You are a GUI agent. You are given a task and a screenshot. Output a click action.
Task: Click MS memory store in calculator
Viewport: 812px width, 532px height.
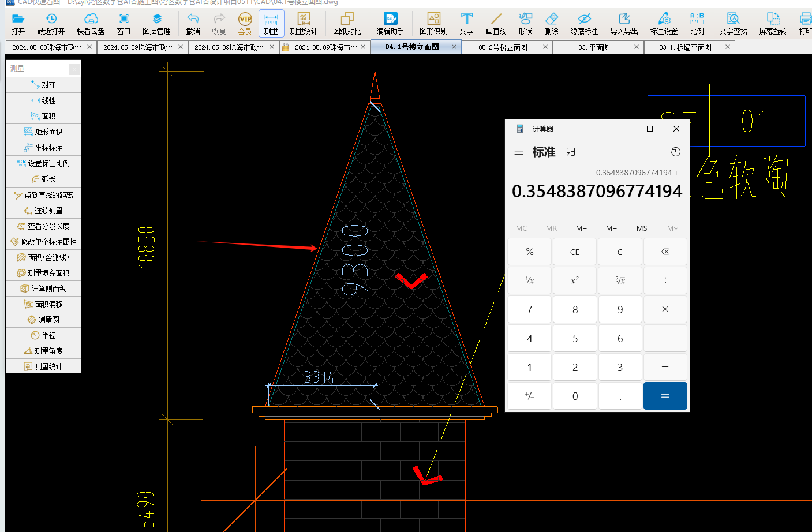click(642, 228)
